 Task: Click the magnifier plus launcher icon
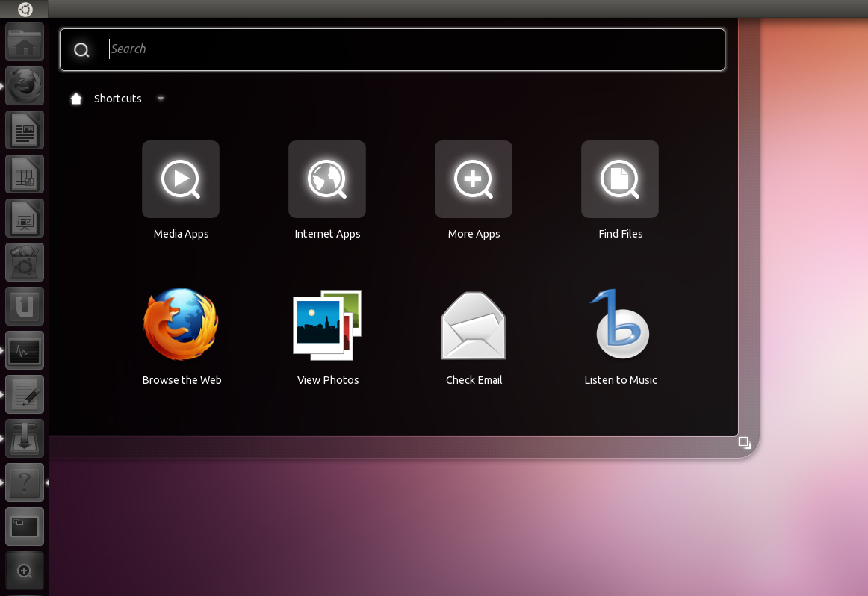point(25,571)
